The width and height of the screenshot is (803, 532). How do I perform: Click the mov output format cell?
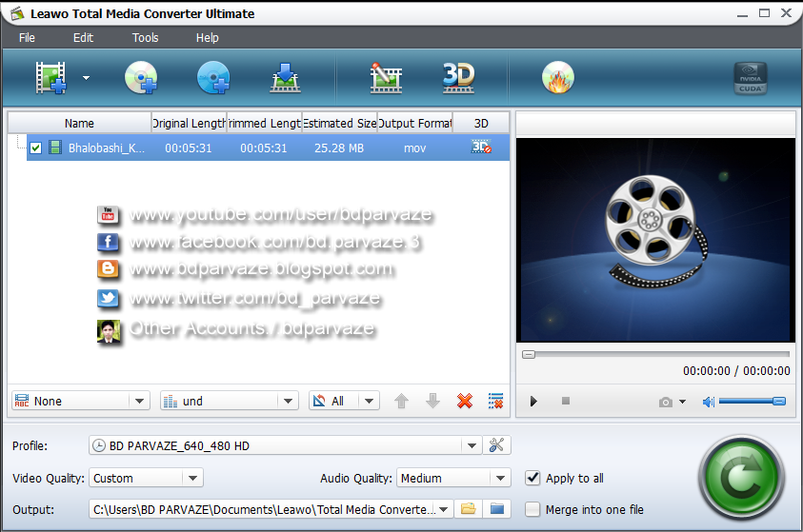[x=414, y=148]
